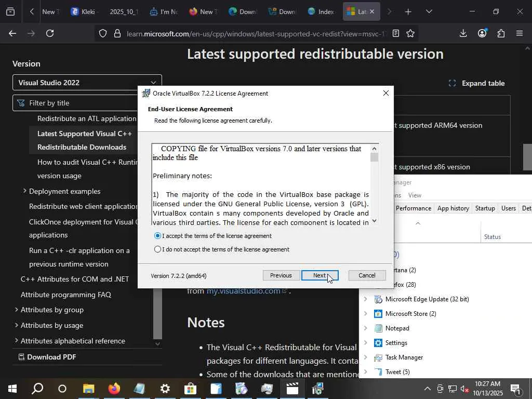Open Firefox extensions puzzle icon
The height and width of the screenshot is (399, 532).
[x=501, y=33]
